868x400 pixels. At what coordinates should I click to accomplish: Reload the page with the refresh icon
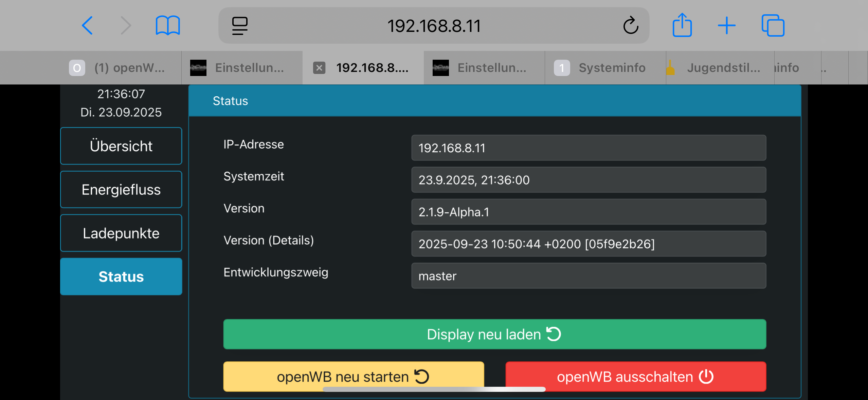[631, 25]
